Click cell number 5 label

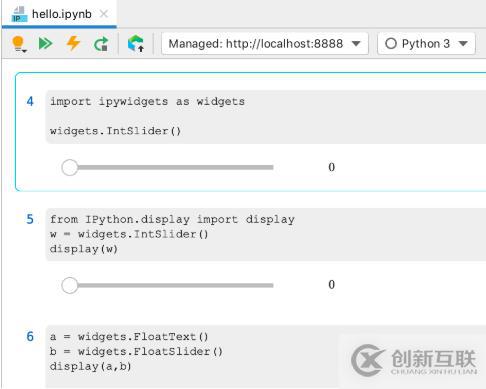point(30,219)
